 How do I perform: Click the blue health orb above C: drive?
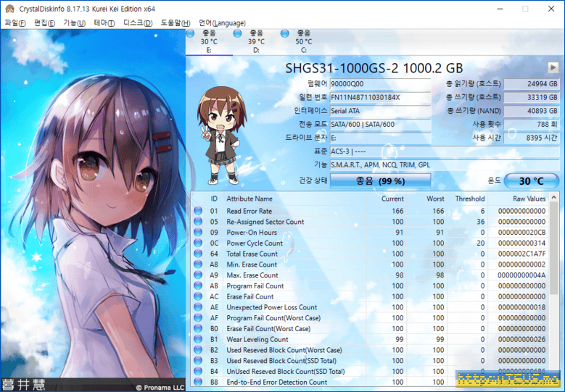(x=284, y=33)
